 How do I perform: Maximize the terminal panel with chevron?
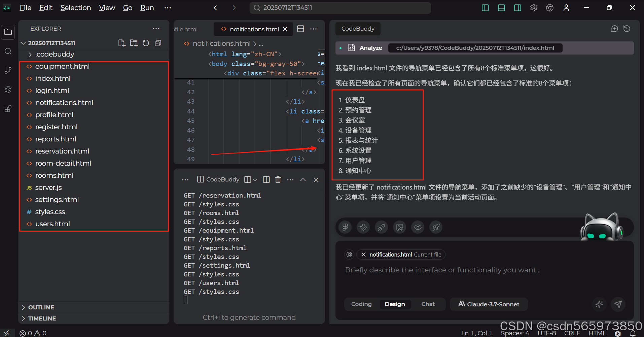click(303, 180)
